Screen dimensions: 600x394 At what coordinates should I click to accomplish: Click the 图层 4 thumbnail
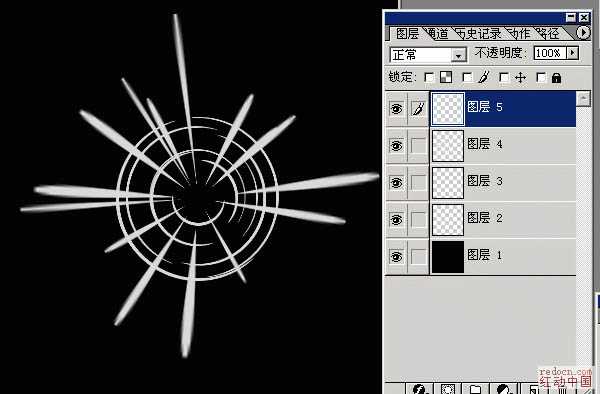pos(448,146)
